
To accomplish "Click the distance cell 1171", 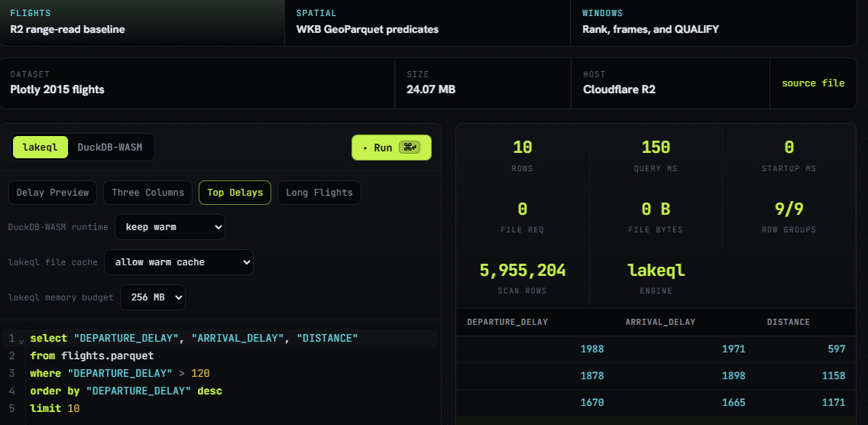I will pyautogui.click(x=834, y=402).
